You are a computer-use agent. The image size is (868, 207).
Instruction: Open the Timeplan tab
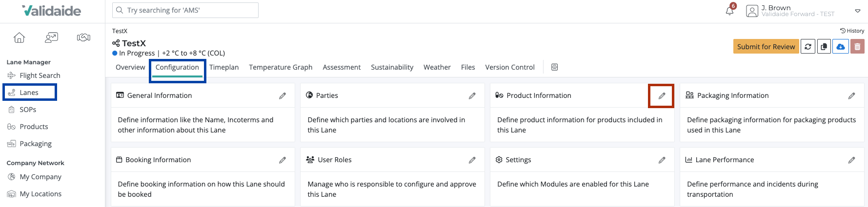coord(224,67)
